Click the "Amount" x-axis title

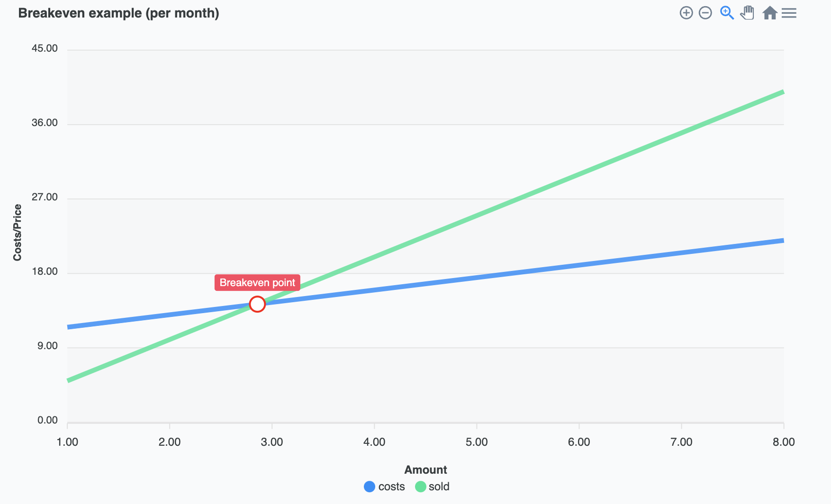[x=425, y=470]
